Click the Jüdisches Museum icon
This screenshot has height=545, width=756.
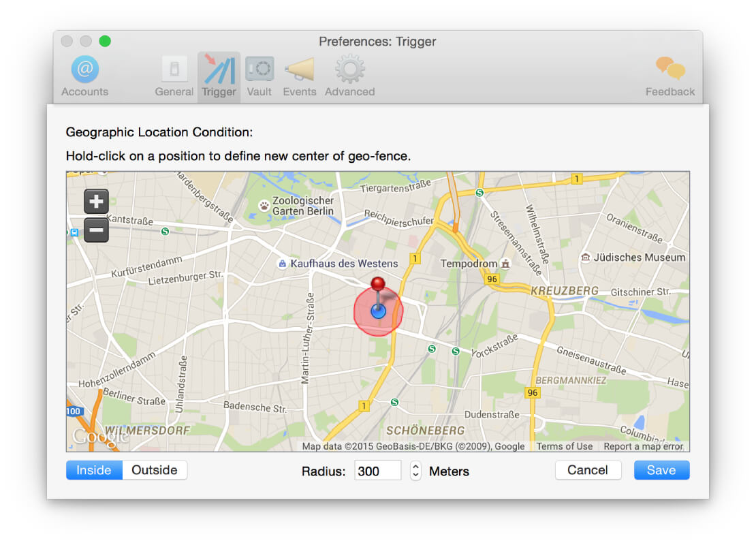pos(585,257)
